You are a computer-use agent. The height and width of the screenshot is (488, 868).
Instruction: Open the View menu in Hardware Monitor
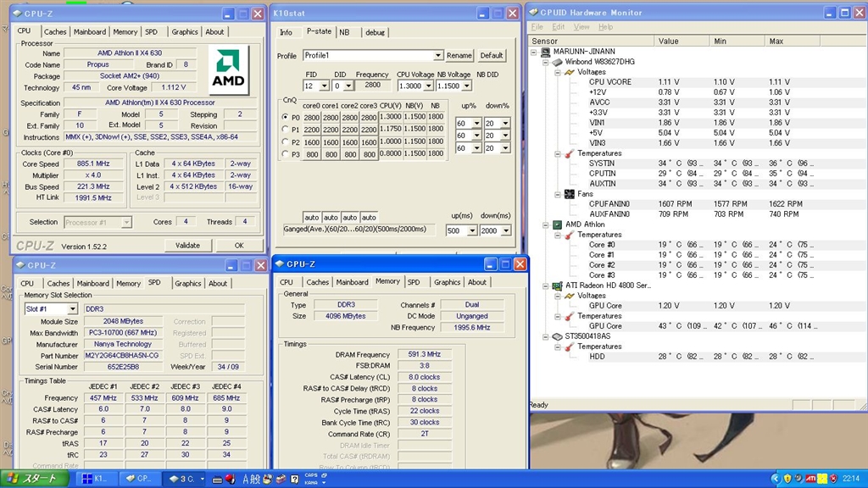(581, 27)
